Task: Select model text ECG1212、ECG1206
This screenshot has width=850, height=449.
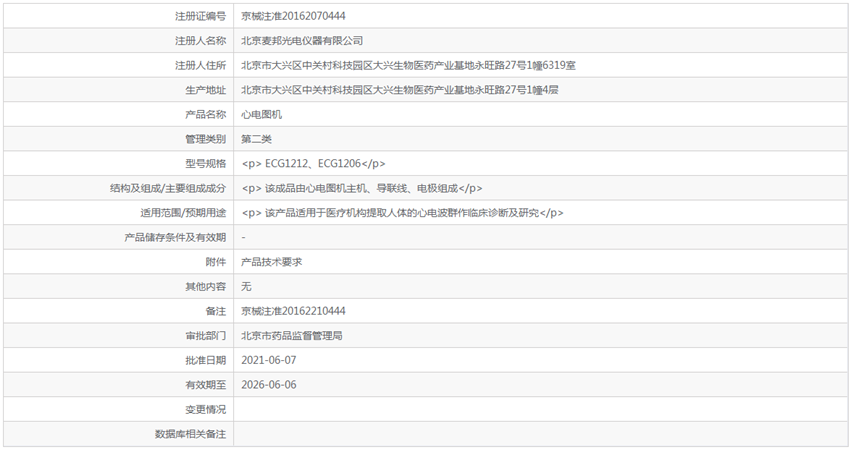Action: click(313, 164)
